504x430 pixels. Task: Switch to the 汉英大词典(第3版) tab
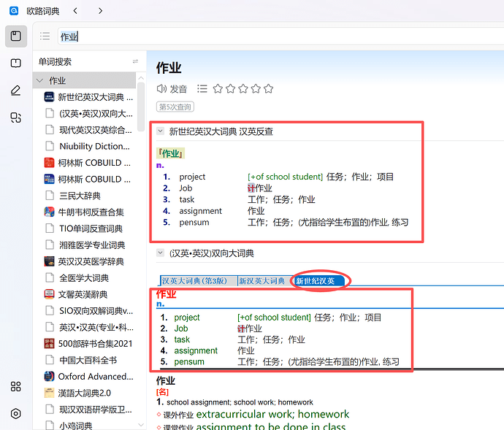click(x=199, y=281)
